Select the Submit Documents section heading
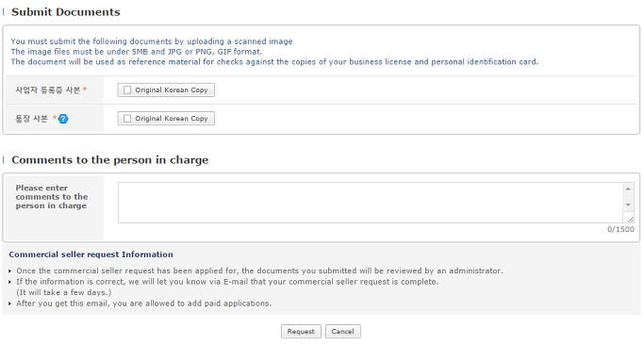 click(x=66, y=12)
